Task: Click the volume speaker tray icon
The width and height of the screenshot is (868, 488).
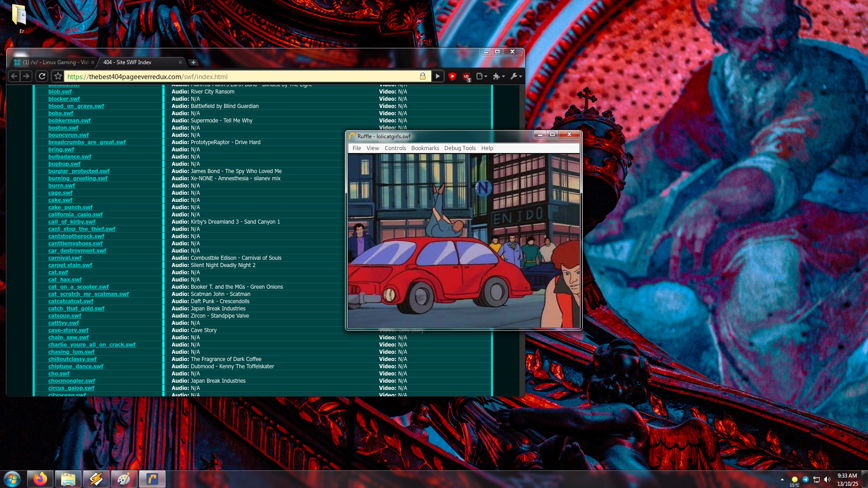Action: click(x=827, y=479)
